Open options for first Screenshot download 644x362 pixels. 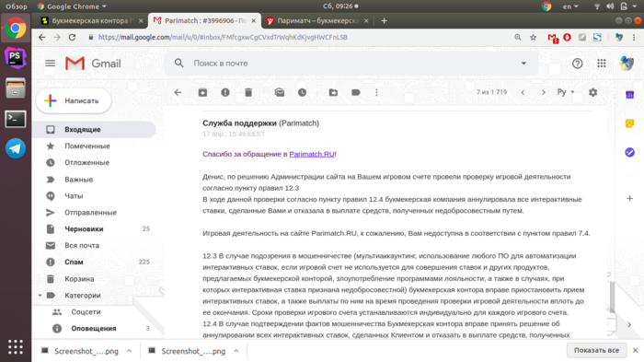129,351
